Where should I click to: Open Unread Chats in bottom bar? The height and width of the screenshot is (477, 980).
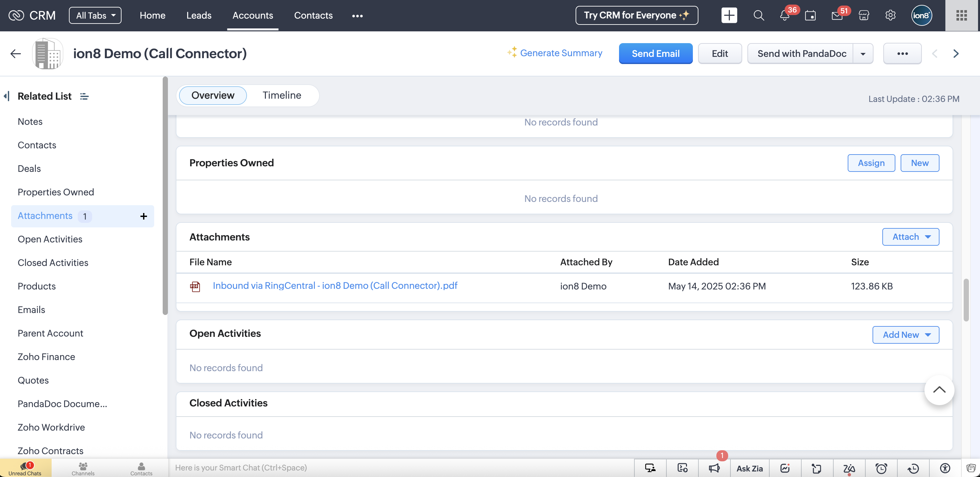click(25, 468)
